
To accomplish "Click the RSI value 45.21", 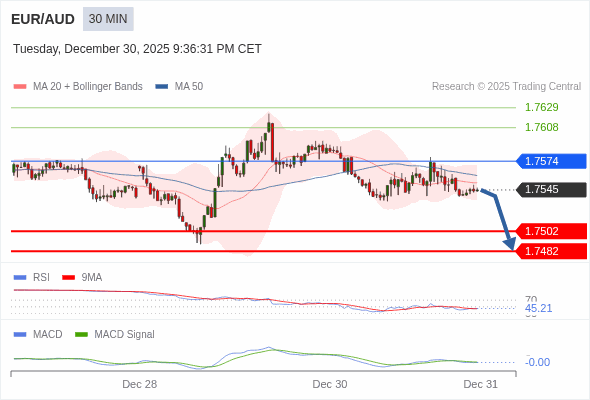I will pyautogui.click(x=538, y=308).
